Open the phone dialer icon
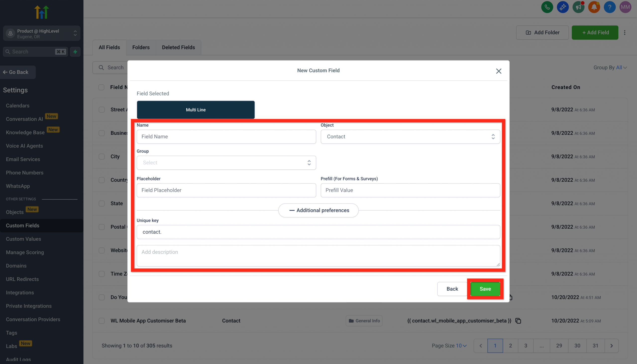The image size is (637, 364). pos(547,7)
